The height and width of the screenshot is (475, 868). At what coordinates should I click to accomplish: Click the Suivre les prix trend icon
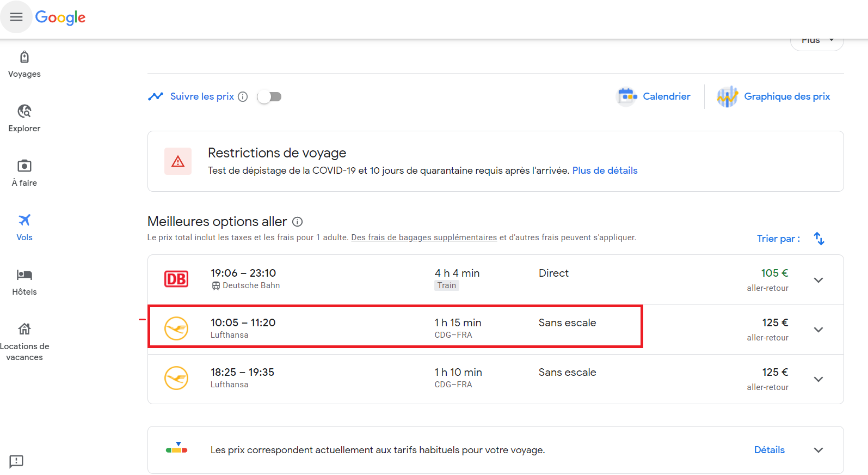coord(156,96)
